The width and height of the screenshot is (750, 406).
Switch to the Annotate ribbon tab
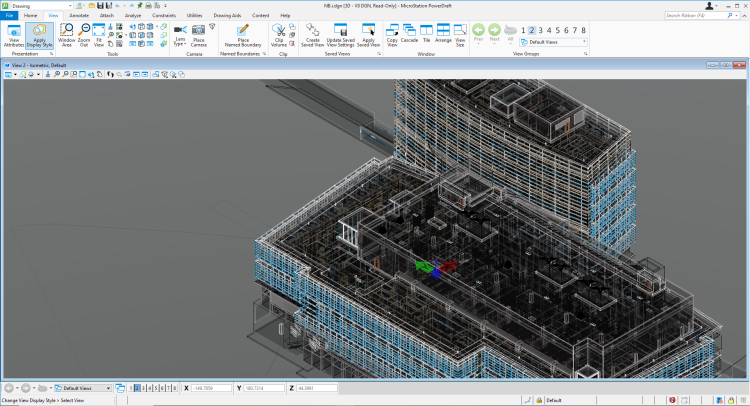click(79, 16)
